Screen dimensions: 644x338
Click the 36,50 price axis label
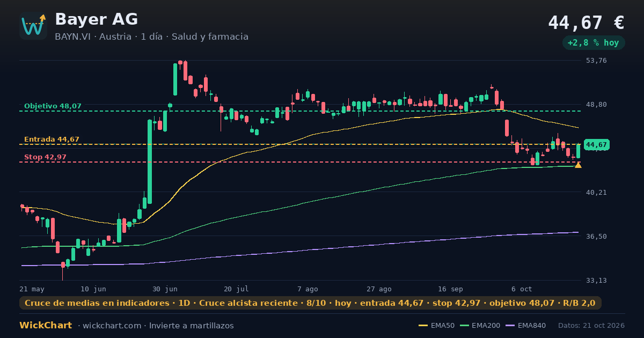click(596, 236)
